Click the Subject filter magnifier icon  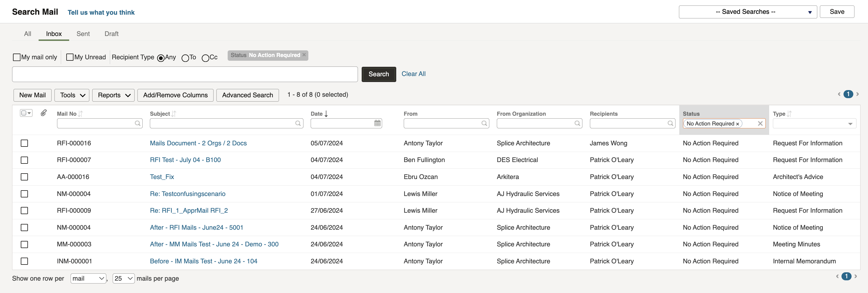(298, 123)
